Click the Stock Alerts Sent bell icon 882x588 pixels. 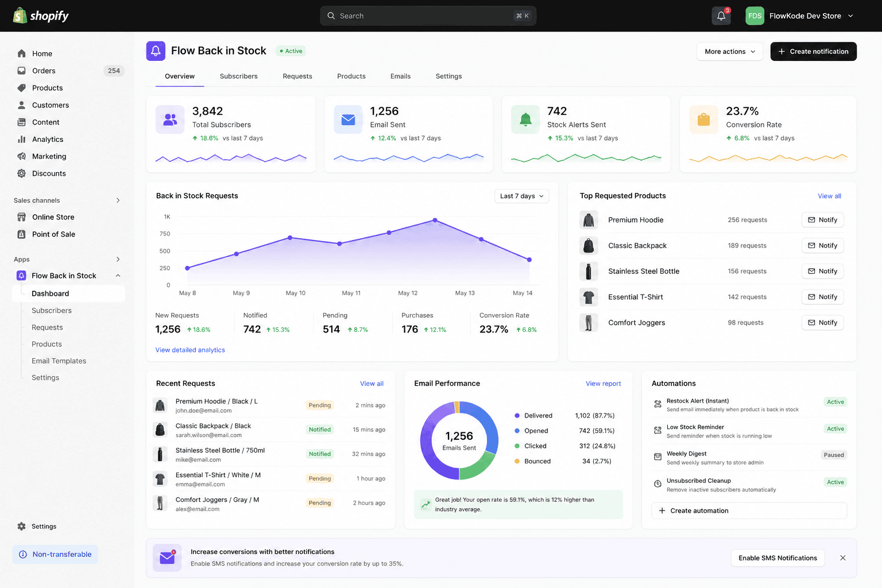tap(525, 119)
